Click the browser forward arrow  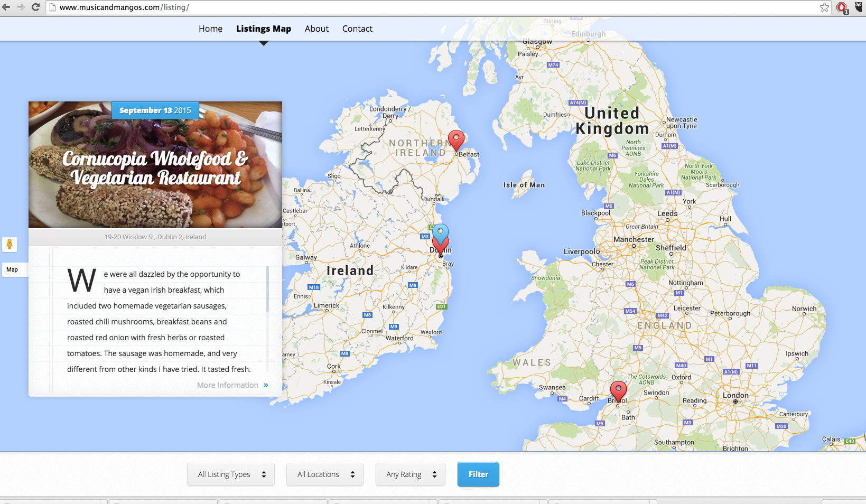tap(21, 7)
